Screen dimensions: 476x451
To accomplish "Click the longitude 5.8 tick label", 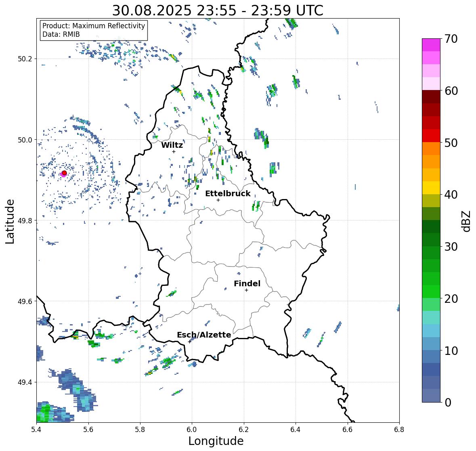I will click(x=140, y=430).
